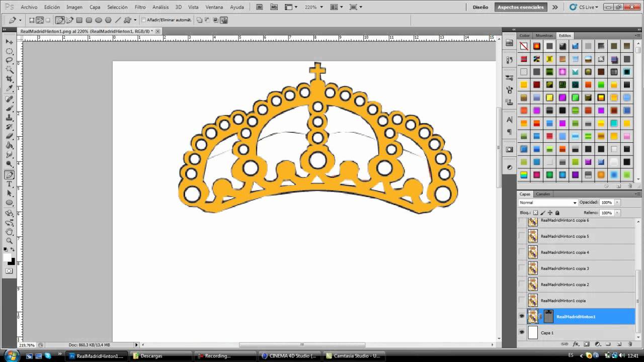644x362 pixels.
Task: Select the Move tool
Action: tap(9, 41)
